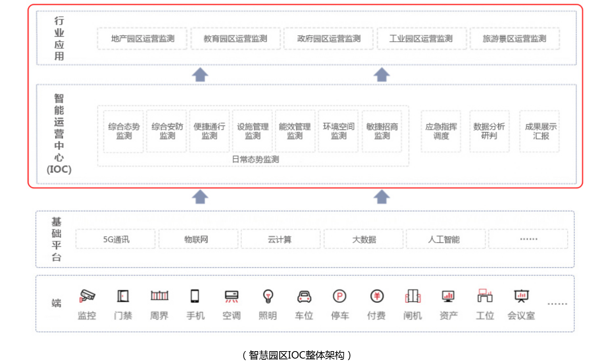Image resolution: width=594 pixels, height=364 pixels.
Task: Click the 资产 text label
Action: pyautogui.click(x=449, y=316)
